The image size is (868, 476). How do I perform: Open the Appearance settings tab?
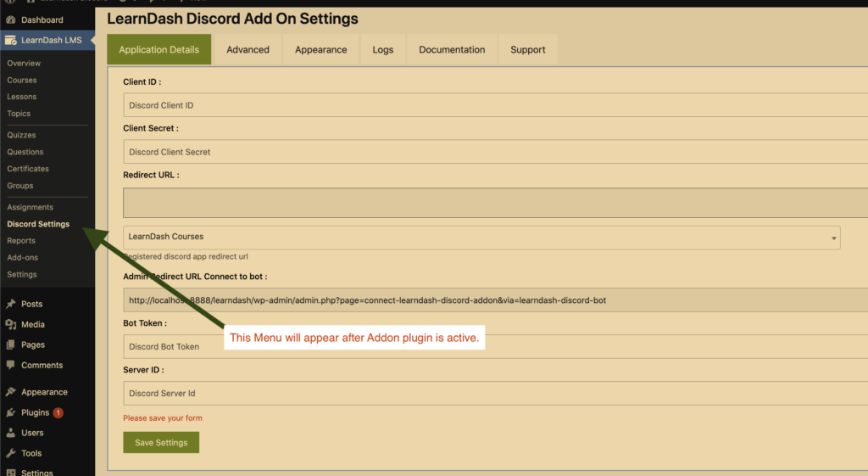click(320, 49)
